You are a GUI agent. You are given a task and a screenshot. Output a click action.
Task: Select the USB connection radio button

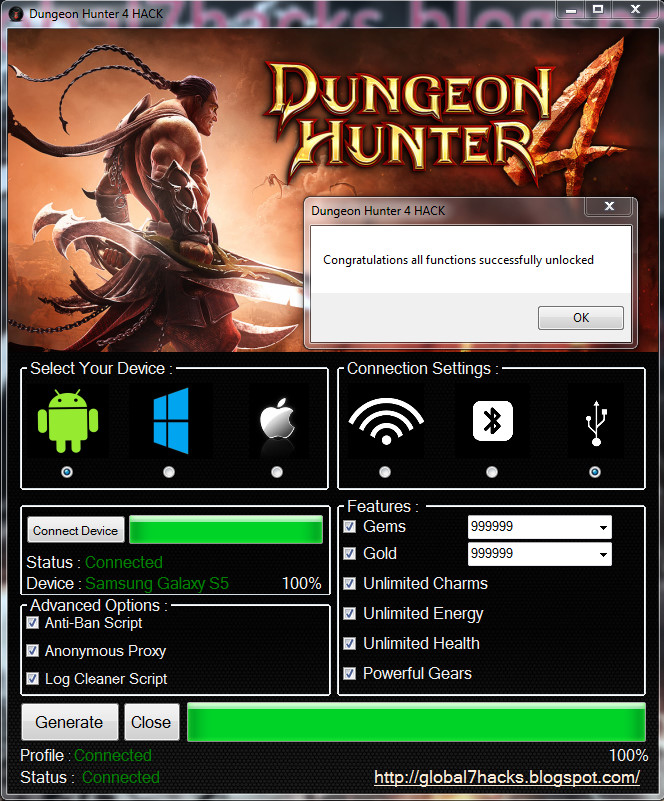pos(595,472)
